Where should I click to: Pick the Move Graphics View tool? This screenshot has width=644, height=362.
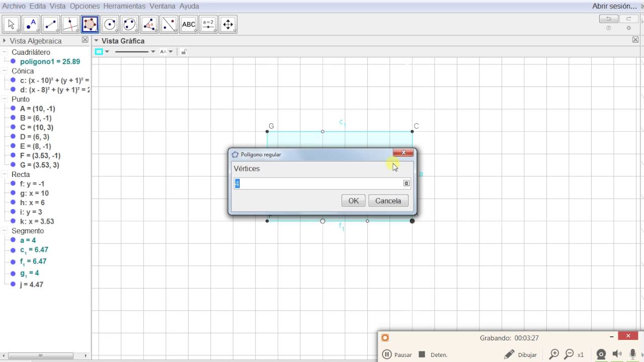pos(228,24)
